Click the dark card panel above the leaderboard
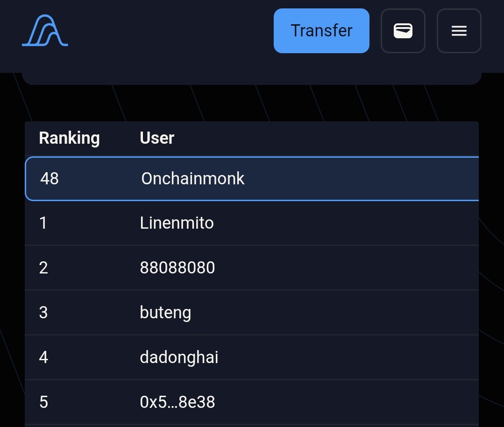The height and width of the screenshot is (427, 504). pyautogui.click(x=251, y=78)
